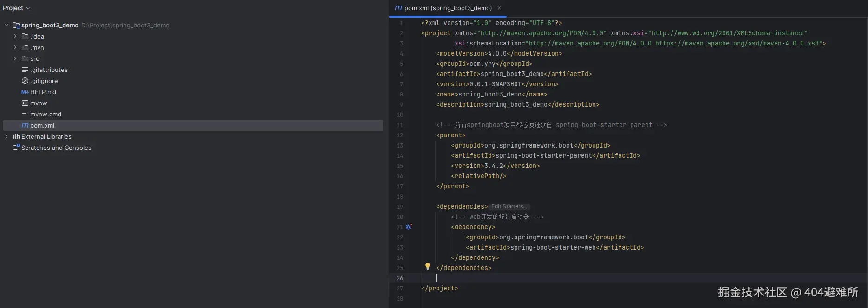
Task: Click the Maven icon on pom.xml tab
Action: 398,8
